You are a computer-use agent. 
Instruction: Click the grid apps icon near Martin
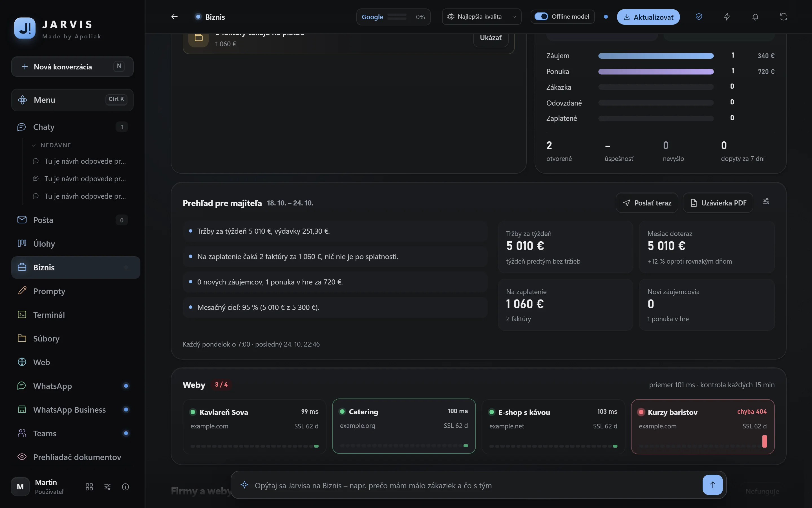coord(89,487)
